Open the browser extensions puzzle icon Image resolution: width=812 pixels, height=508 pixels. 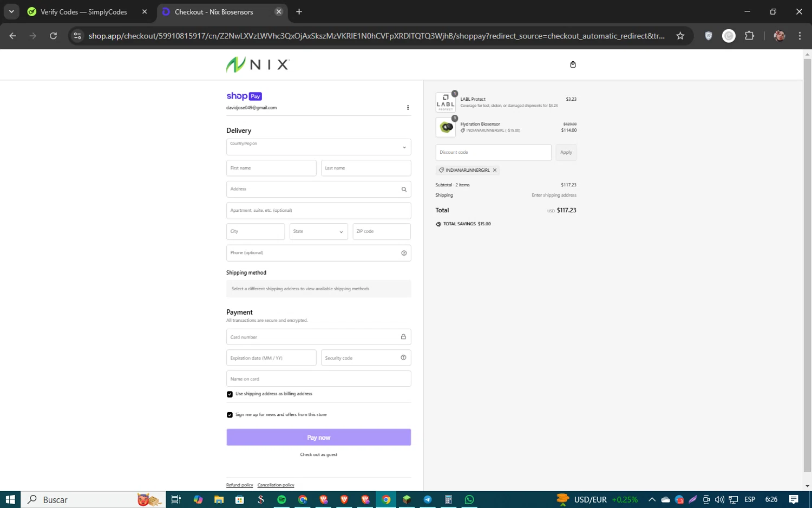click(749, 36)
